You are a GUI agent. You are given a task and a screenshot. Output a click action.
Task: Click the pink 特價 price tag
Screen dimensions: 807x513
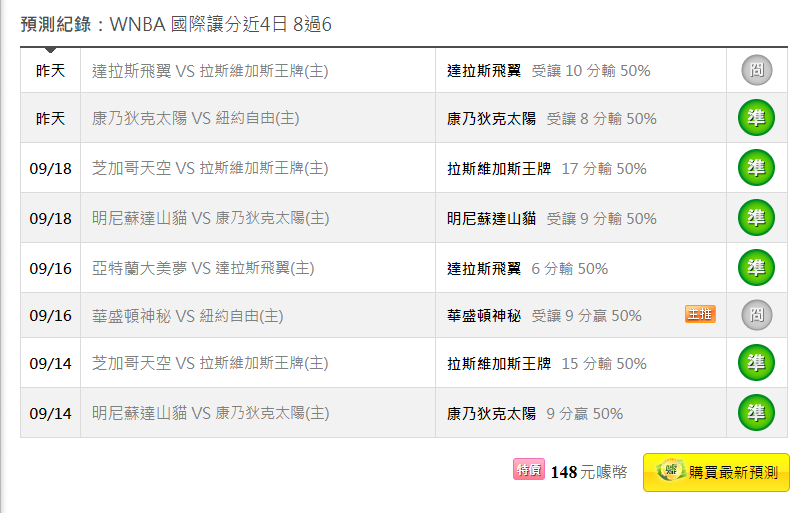click(x=528, y=470)
